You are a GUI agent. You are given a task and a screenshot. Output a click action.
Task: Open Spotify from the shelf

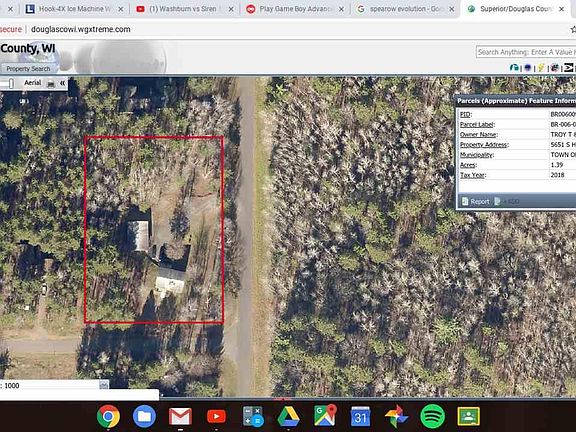coord(432,416)
